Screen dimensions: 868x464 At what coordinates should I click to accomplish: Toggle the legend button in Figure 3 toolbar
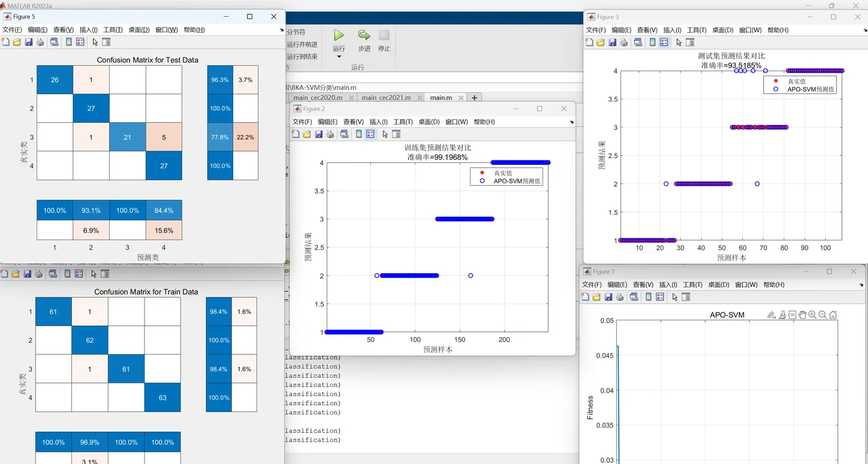click(663, 42)
